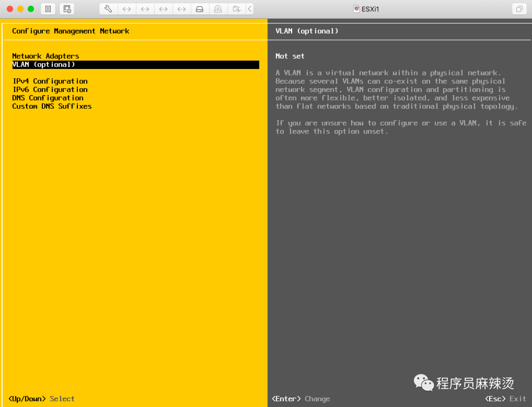Select IPv4 Configuration entry
Viewport: 532px width, 407px height.
tap(50, 81)
